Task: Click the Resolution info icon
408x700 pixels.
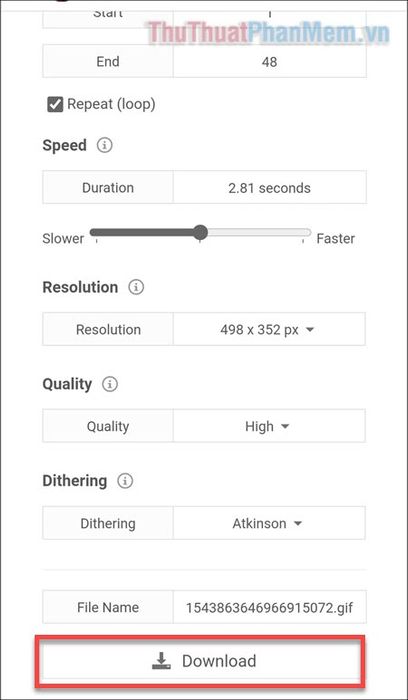Action: point(136,287)
